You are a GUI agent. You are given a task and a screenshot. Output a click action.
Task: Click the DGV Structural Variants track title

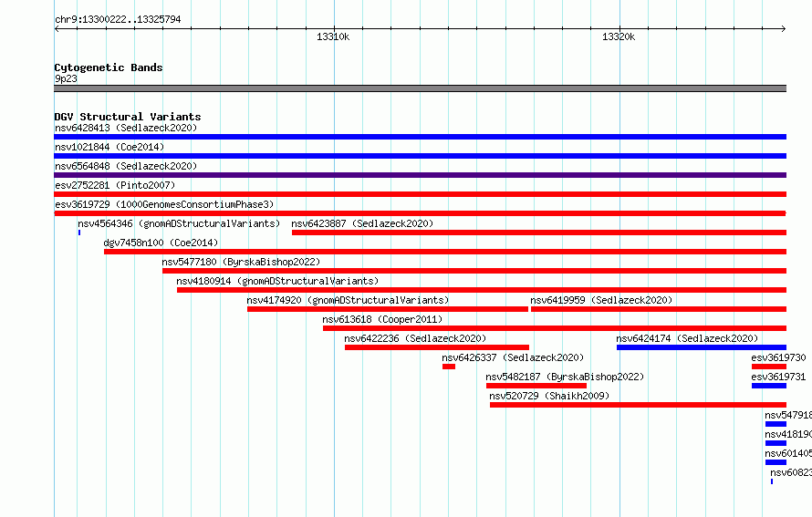(128, 117)
